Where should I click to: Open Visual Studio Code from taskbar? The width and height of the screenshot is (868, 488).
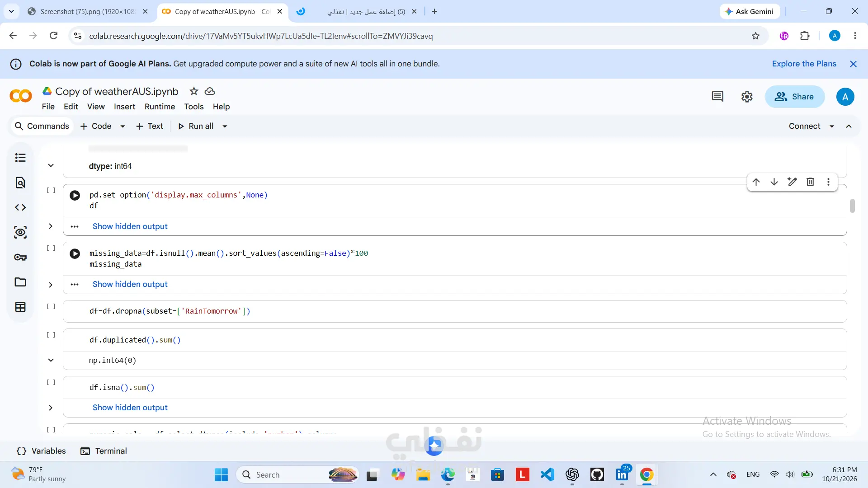pos(547,474)
